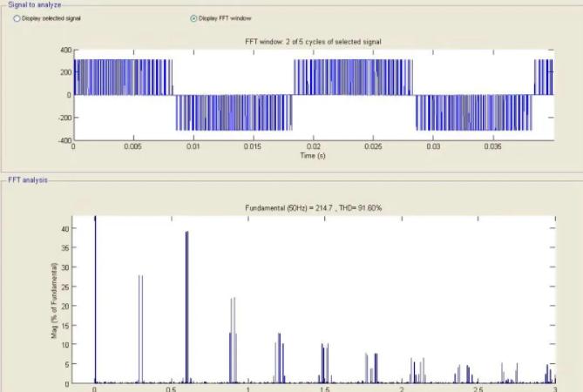Click the tallest FFT bar at zero
583x392 pixels.
click(x=94, y=296)
